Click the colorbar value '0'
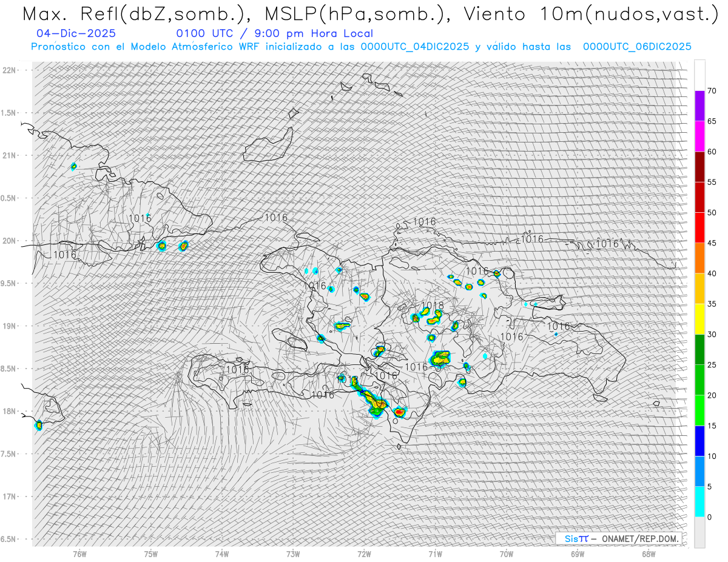The height and width of the screenshot is (562, 728). coord(709,517)
